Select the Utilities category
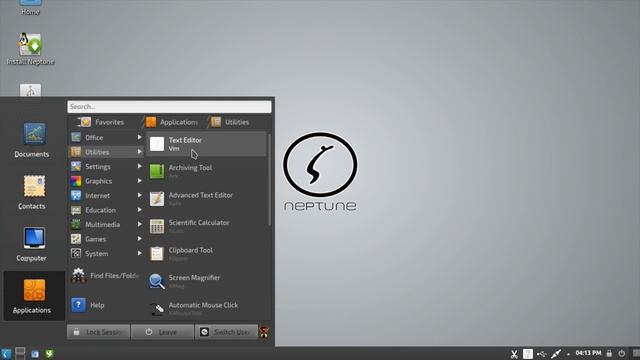Viewport: 640px width, 360px height. click(106, 152)
